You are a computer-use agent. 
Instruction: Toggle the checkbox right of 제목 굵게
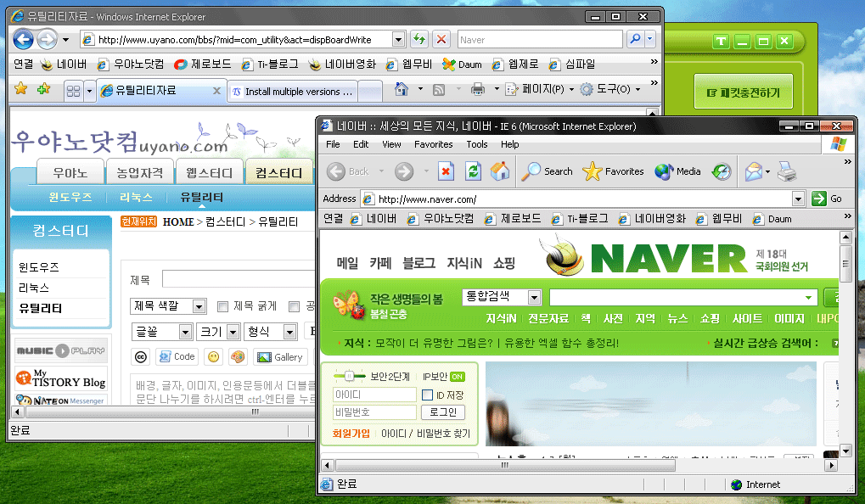pos(295,306)
